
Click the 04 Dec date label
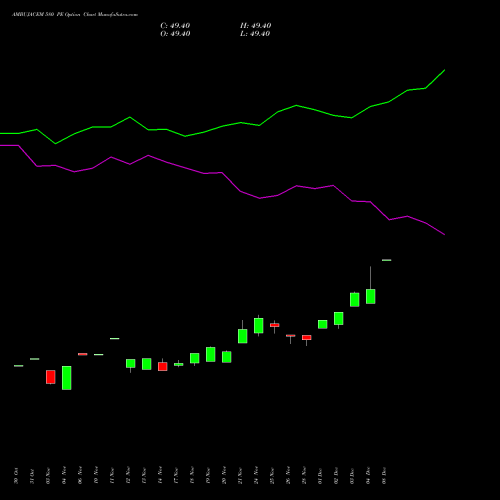(368, 476)
